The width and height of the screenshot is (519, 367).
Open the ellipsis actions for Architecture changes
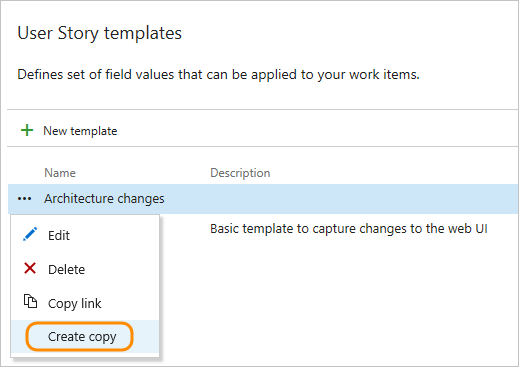[25, 199]
